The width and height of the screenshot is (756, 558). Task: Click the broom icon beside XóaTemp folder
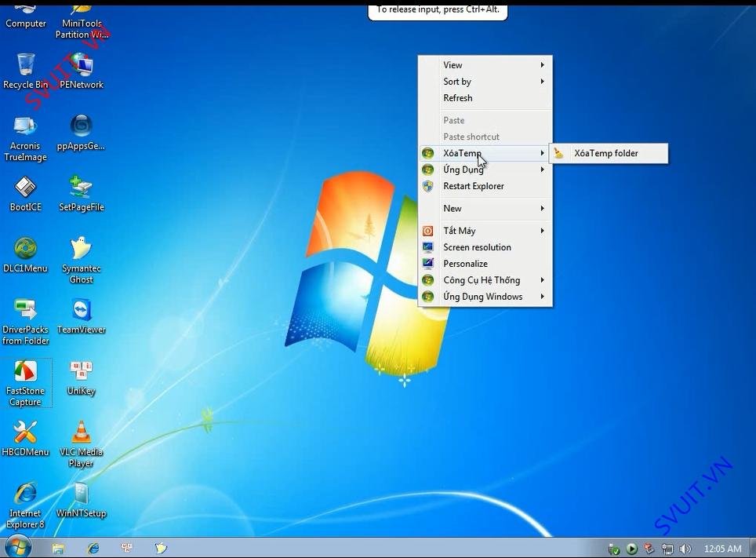tap(559, 154)
